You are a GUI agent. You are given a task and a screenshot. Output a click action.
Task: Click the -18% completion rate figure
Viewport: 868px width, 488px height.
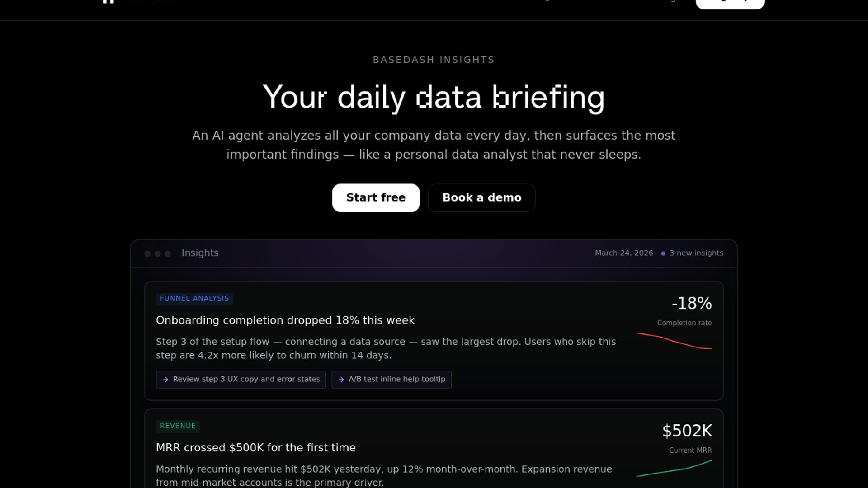pos(691,303)
